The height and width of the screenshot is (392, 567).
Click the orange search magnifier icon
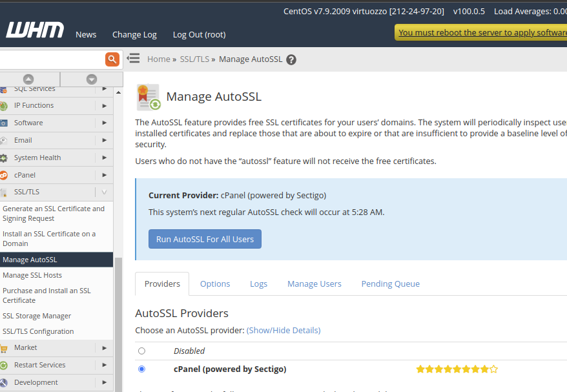pos(112,59)
